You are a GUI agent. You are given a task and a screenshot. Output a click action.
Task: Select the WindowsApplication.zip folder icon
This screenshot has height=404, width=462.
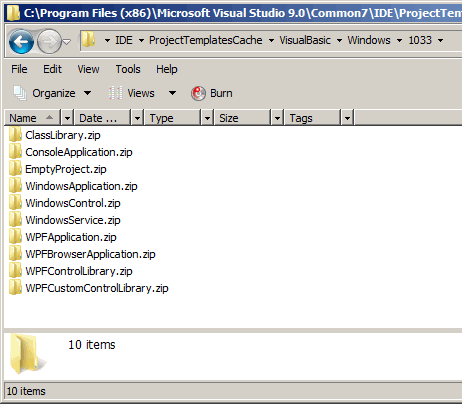point(15,186)
